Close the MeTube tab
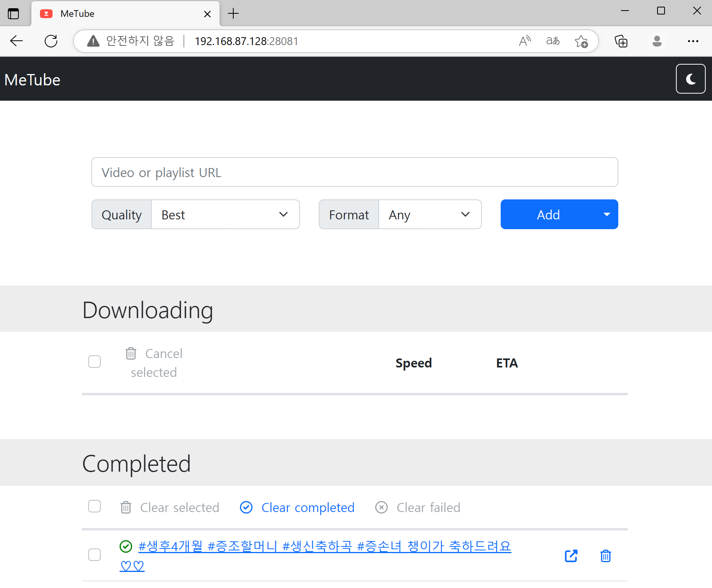Screen dimensions: 712x588 [207, 14]
